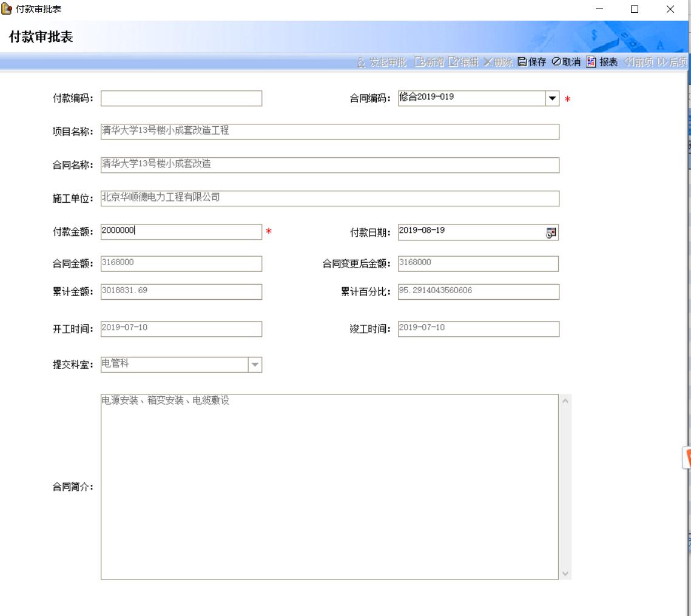
Task: Click the 付款编码 input field
Action: click(181, 98)
